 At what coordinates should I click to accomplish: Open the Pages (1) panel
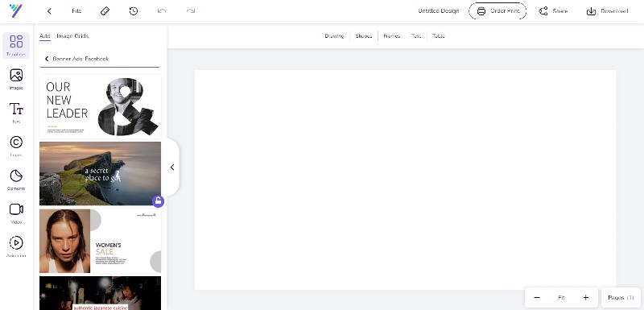(621, 298)
